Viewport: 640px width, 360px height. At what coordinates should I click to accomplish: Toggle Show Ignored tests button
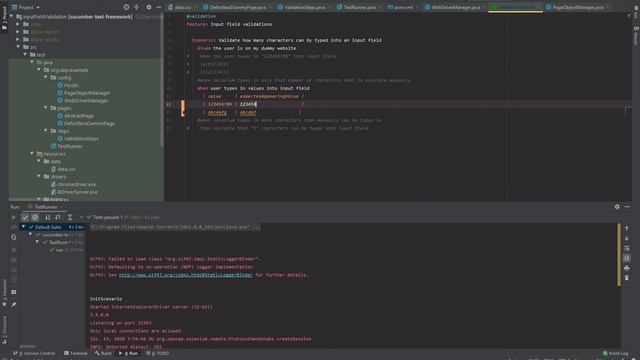pos(35,217)
